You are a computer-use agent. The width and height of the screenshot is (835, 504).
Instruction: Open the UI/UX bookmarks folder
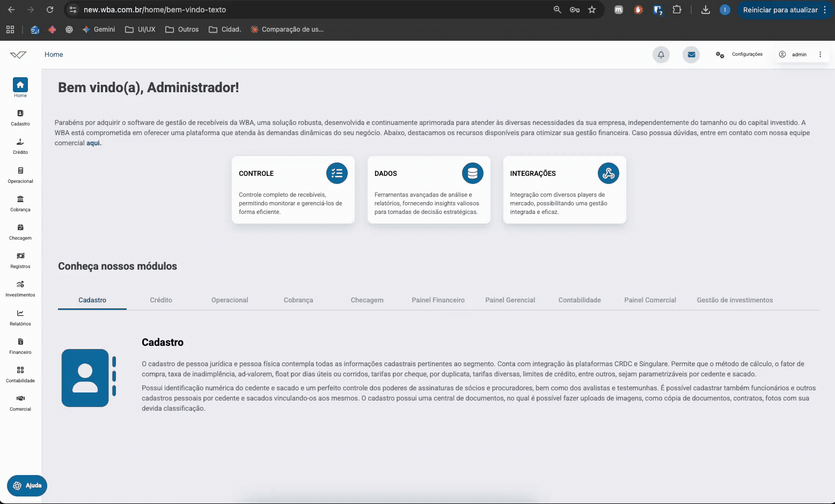[x=140, y=29]
